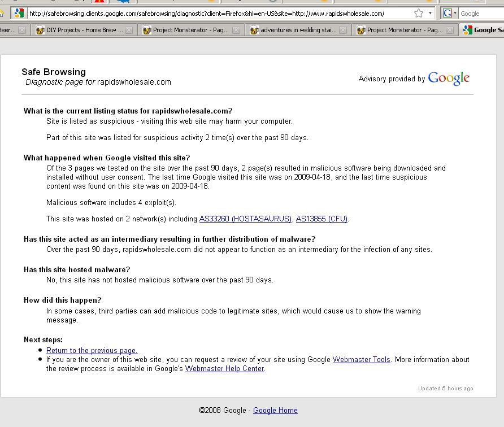Open the AS13855 (CFU) network link
The width and height of the screenshot is (504, 427).
[x=321, y=219]
